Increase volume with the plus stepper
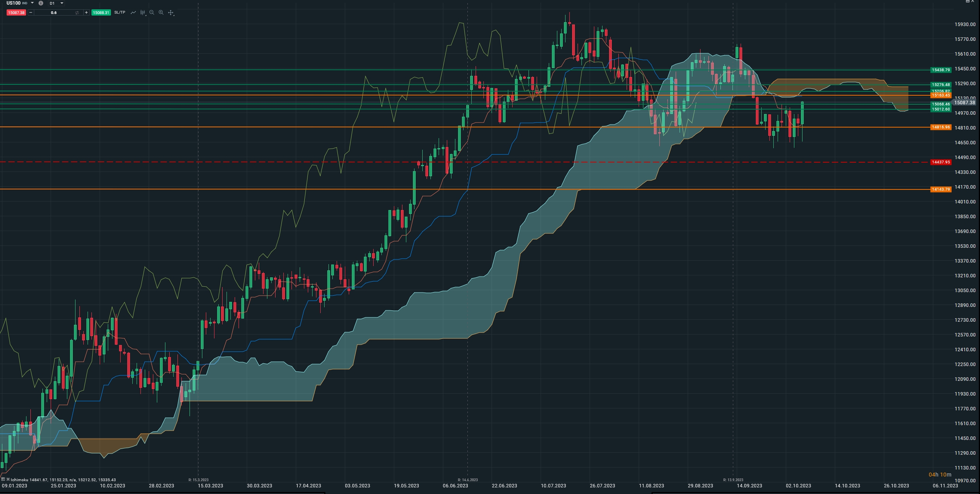980x494 pixels. (86, 13)
